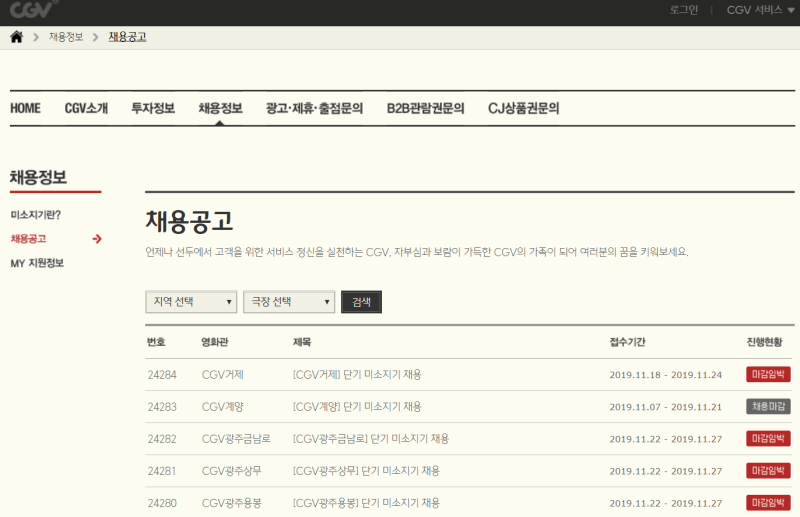Click the CGV광주금남로 theater cell
800x517 pixels.
click(x=236, y=439)
